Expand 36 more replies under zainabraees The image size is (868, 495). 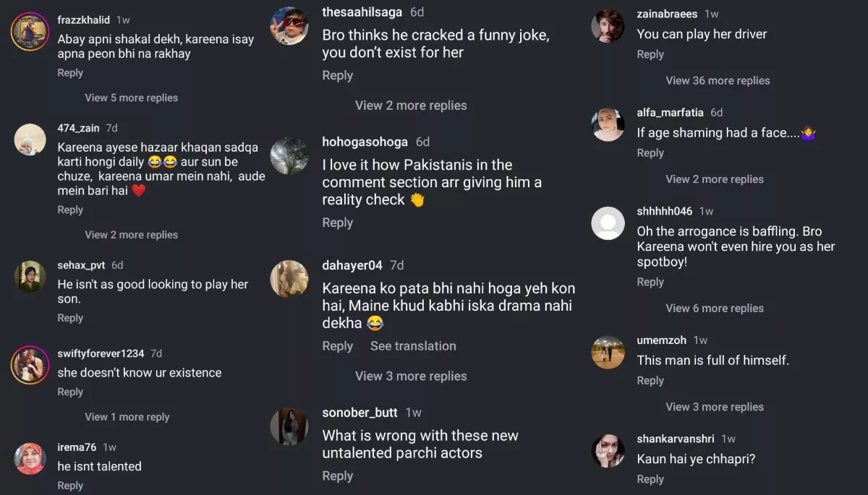pos(718,80)
